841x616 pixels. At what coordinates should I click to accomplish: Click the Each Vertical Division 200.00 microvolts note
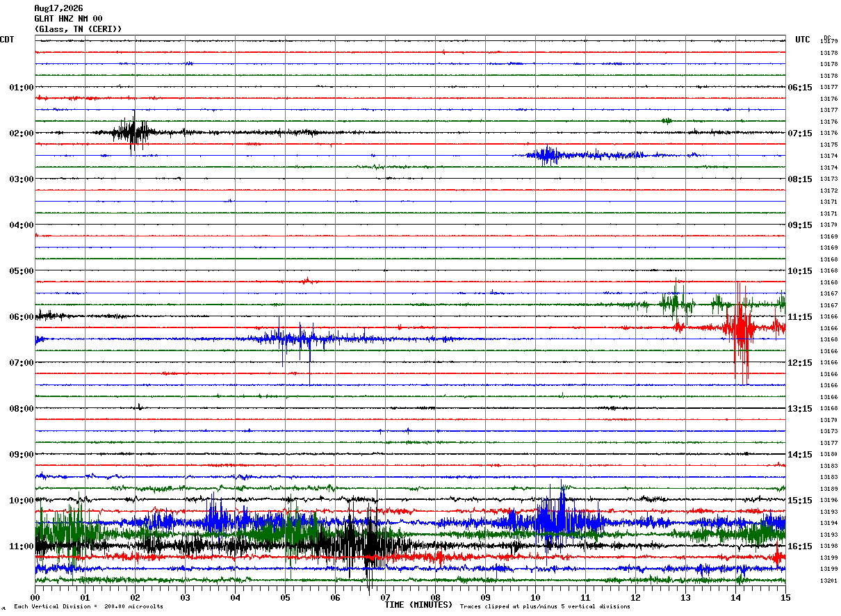tap(88, 607)
